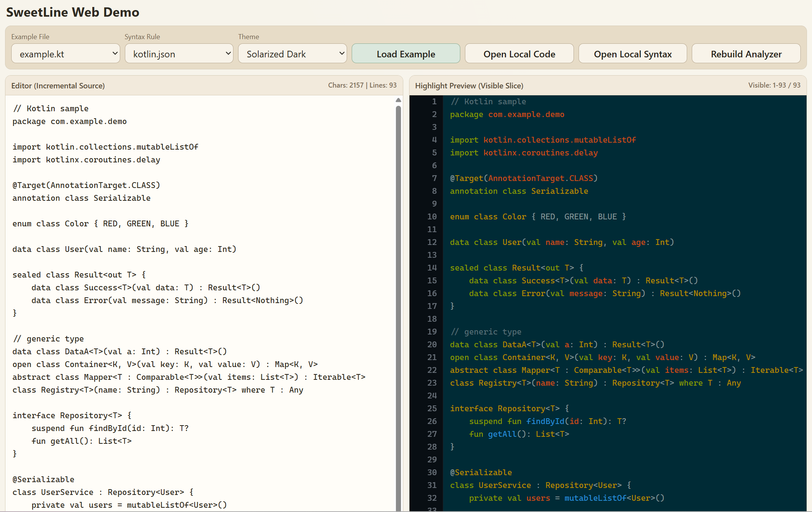Click the 'Chars: 2157 | Lines: 93' status text
This screenshot has height=512, width=812.
click(362, 85)
